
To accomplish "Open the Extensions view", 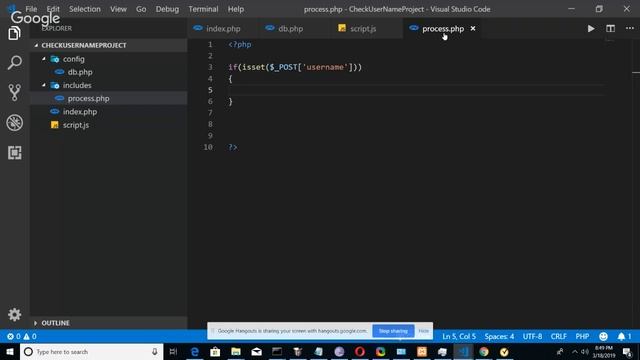I will [x=14, y=153].
